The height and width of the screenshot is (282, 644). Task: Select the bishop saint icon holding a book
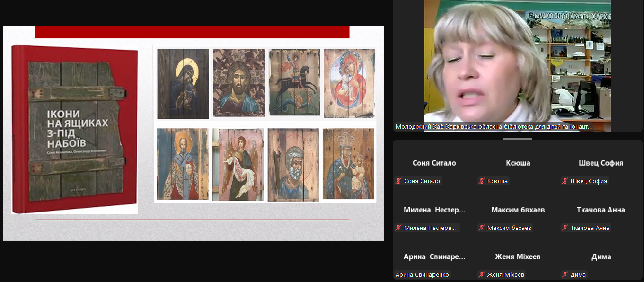pyautogui.click(x=183, y=164)
